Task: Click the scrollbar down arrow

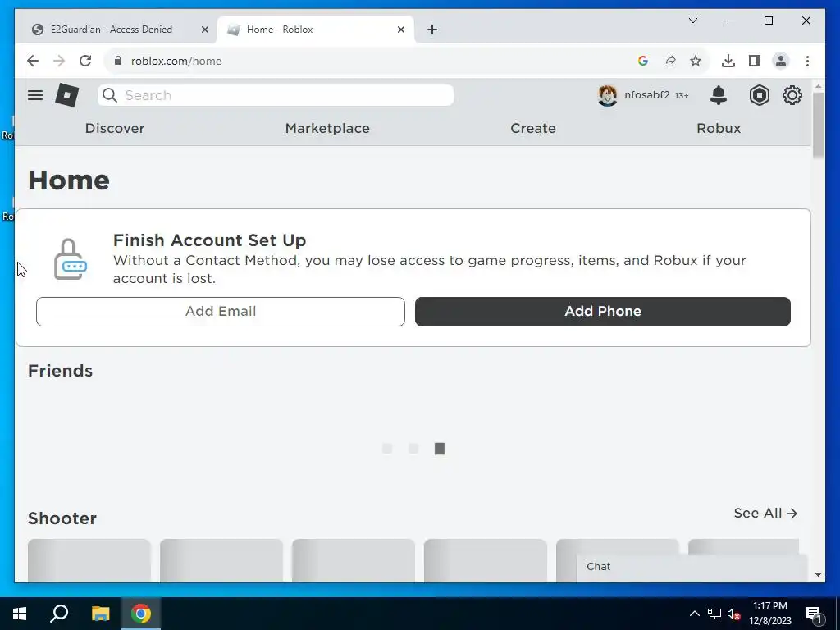Action: click(818, 575)
